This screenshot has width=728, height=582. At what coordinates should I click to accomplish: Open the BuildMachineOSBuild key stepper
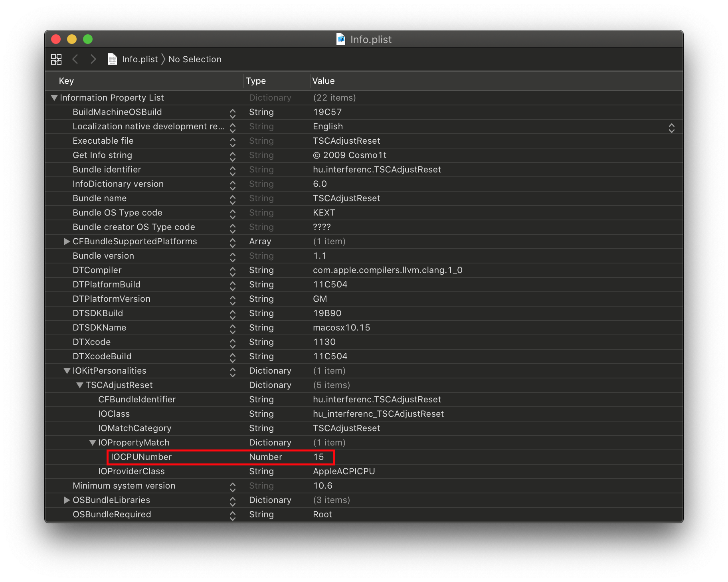(233, 113)
